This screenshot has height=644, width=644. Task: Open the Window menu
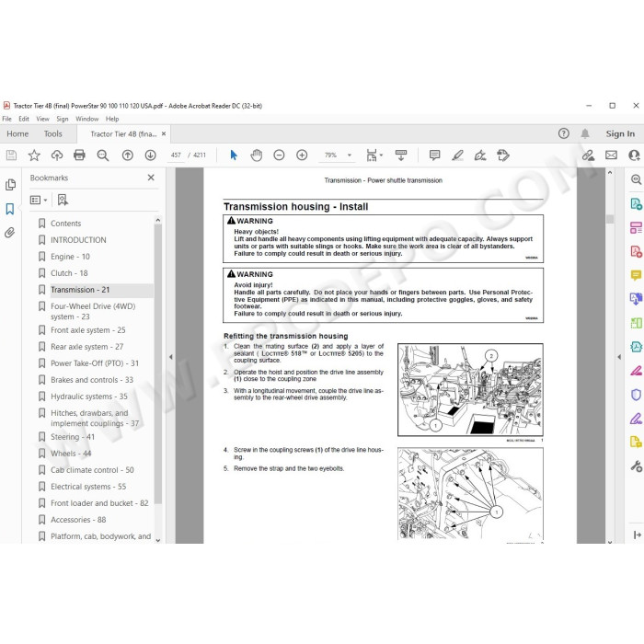pyautogui.click(x=87, y=119)
